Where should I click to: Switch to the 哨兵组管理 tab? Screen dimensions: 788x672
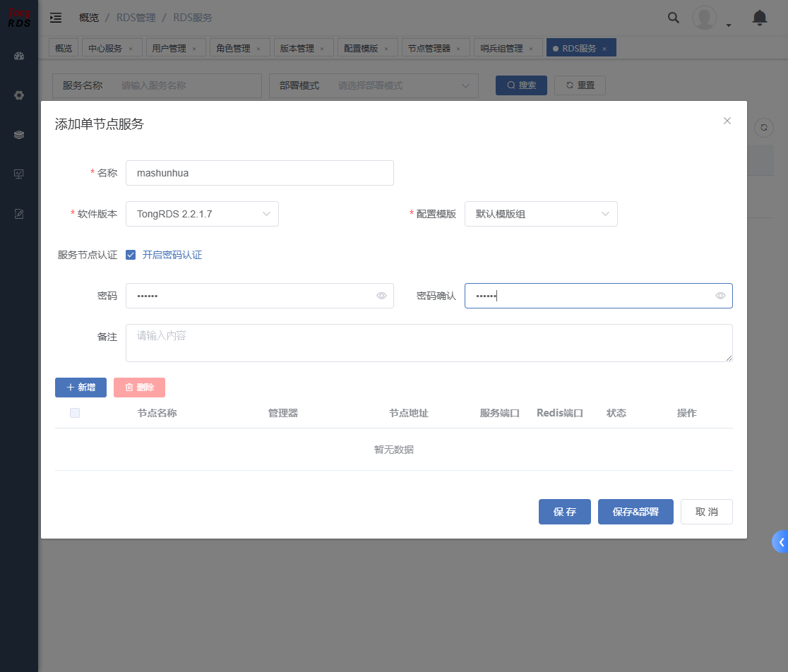pos(501,48)
